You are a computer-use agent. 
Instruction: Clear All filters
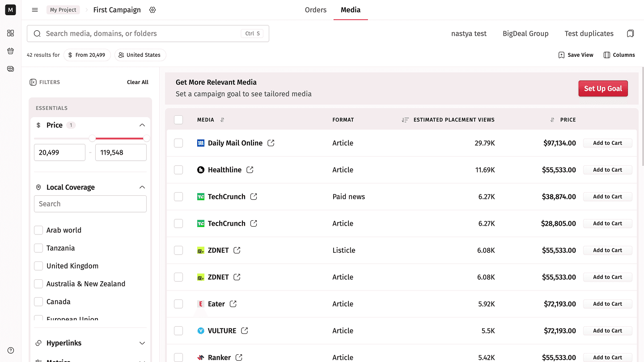138,82
